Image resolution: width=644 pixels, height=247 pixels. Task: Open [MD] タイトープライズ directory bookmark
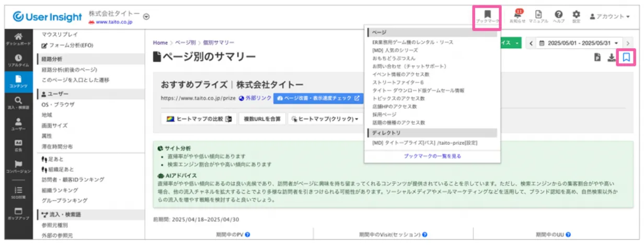pyautogui.click(x=424, y=142)
